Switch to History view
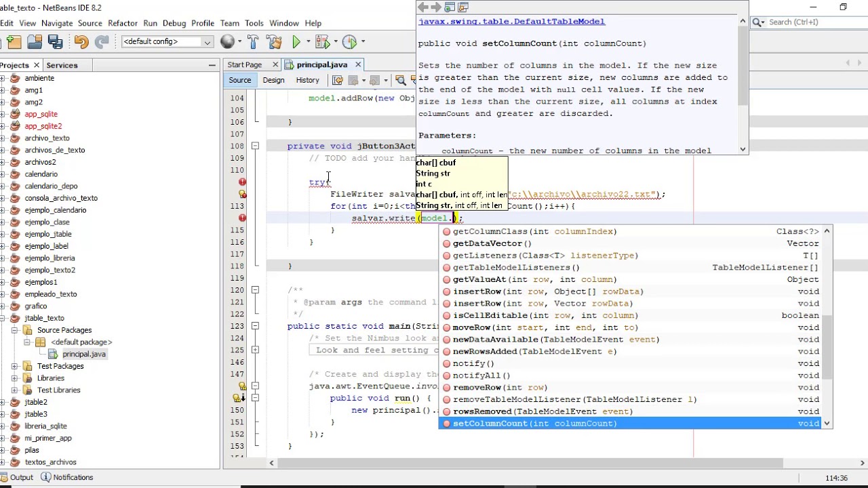 pyautogui.click(x=307, y=81)
